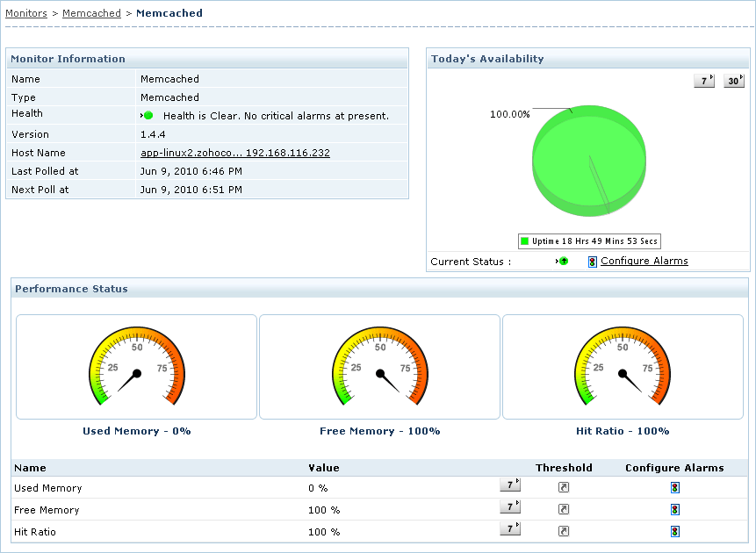Viewport: 756px width, 553px height.
Task: Click version value '1.4.4'
Action: (153, 134)
